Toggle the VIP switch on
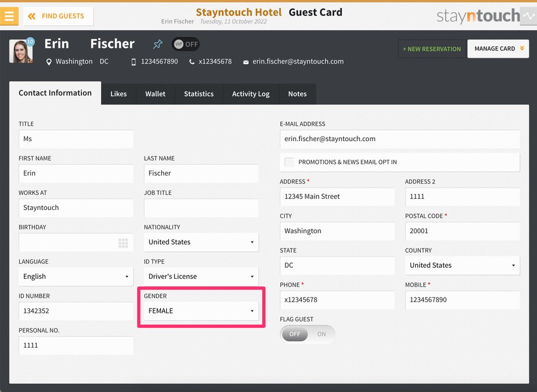Image resolution: width=537 pixels, height=392 pixels. point(186,44)
